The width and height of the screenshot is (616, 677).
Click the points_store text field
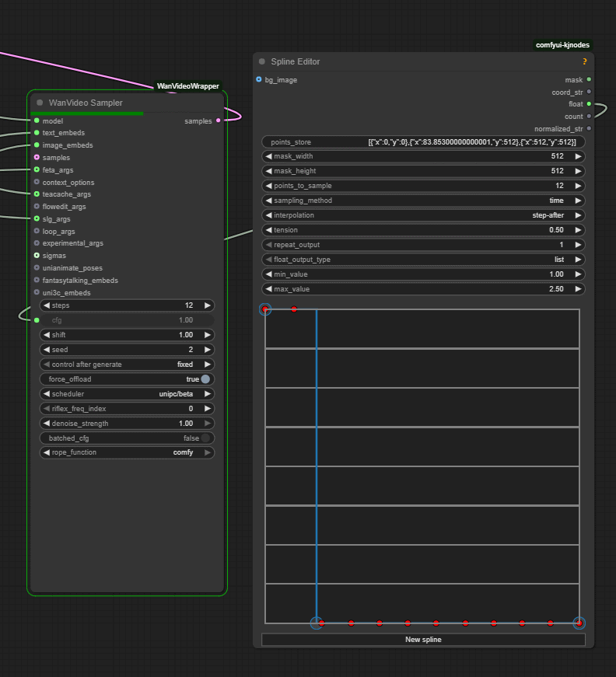tap(423, 142)
